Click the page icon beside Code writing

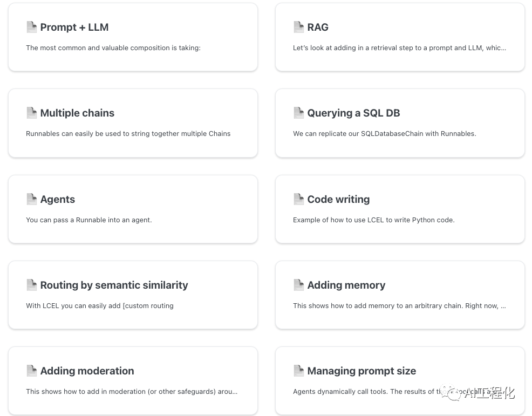(298, 199)
